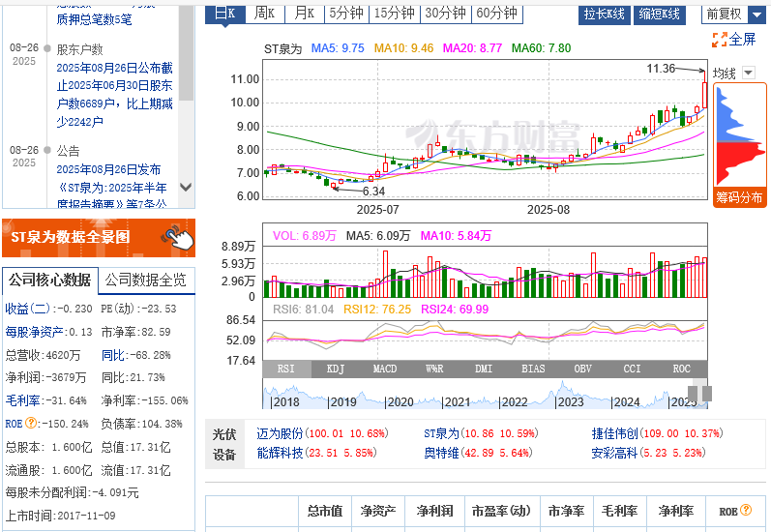Viewport: 771px width, 532px height.
Task: Switch to the 周K tab
Action: click(265, 14)
